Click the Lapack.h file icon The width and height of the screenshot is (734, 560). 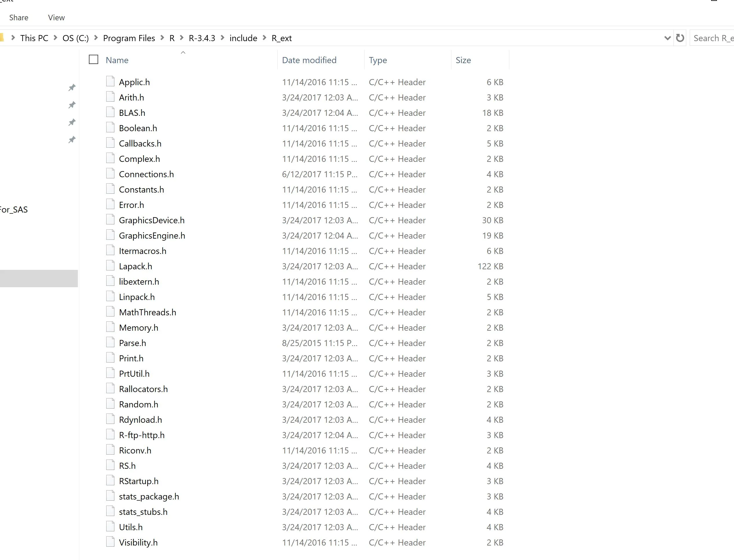(x=110, y=266)
